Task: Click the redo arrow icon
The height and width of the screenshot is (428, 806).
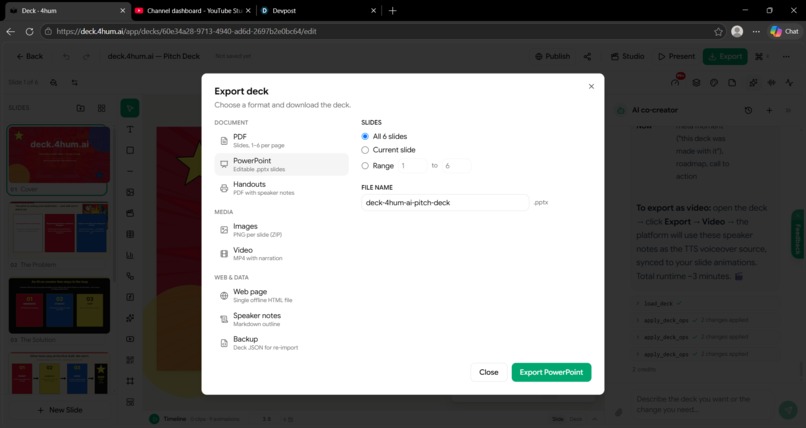Action: click(x=86, y=57)
